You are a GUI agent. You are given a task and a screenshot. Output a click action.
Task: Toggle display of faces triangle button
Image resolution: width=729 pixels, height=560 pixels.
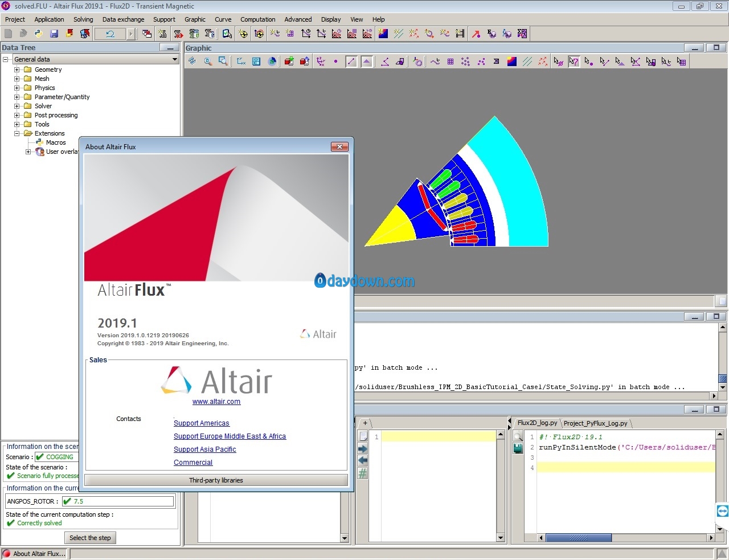click(367, 62)
